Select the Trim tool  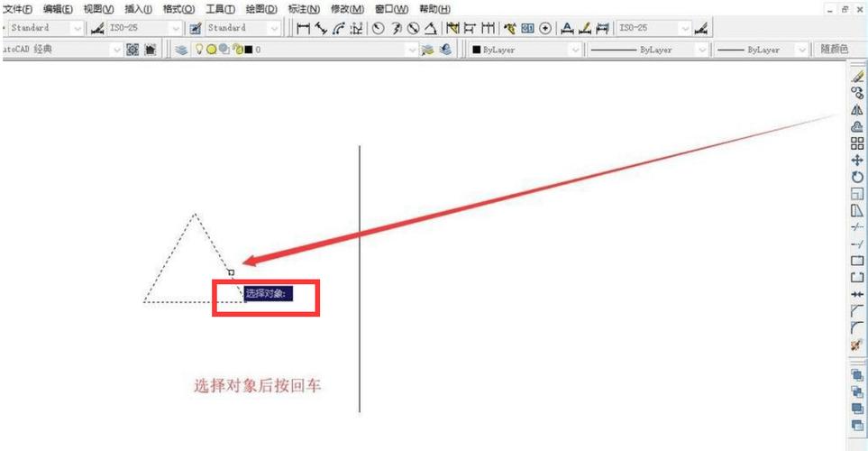click(x=857, y=227)
